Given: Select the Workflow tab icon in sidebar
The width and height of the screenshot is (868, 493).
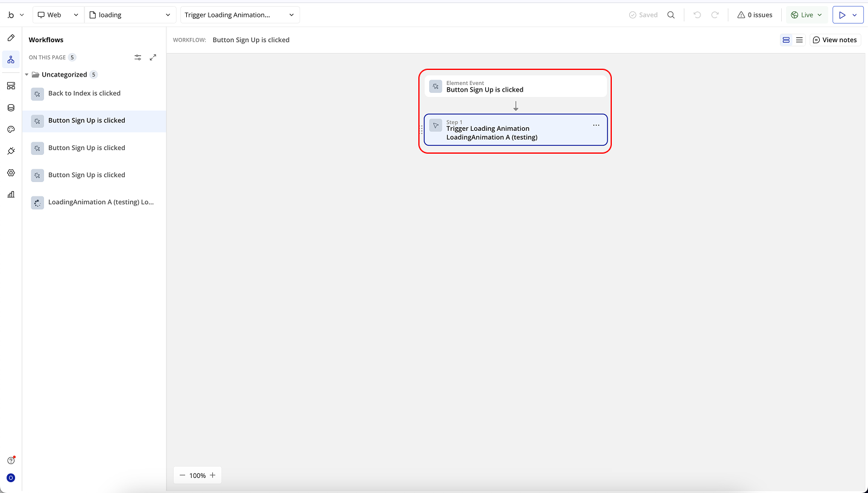Looking at the screenshot, I should 11,60.
